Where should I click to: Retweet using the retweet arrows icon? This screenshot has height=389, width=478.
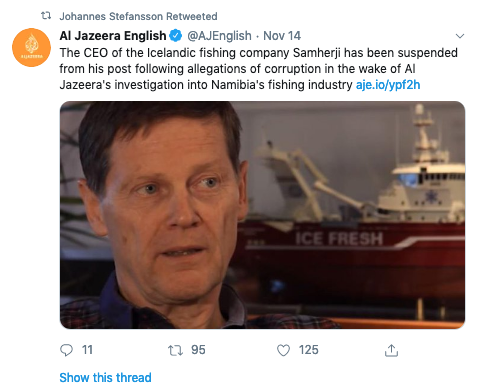[x=175, y=350]
